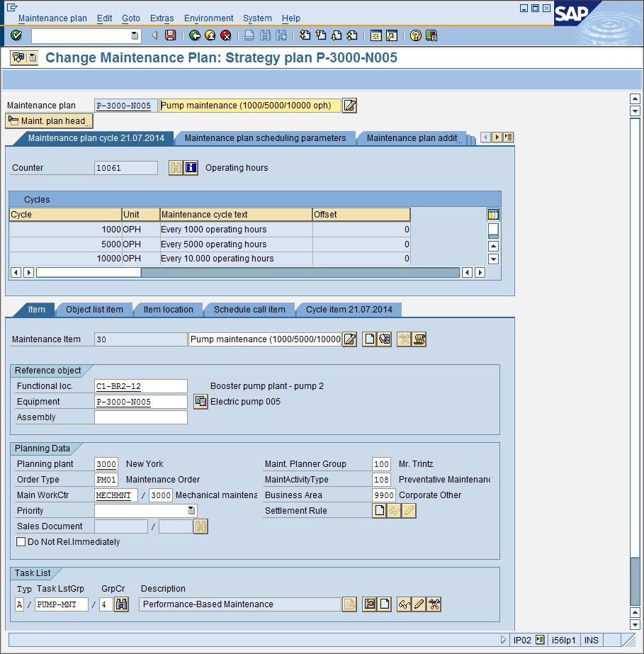Open the Maintenance plan addit... tab
Image resolution: width=644 pixels, height=654 pixels.
pyautogui.click(x=413, y=138)
